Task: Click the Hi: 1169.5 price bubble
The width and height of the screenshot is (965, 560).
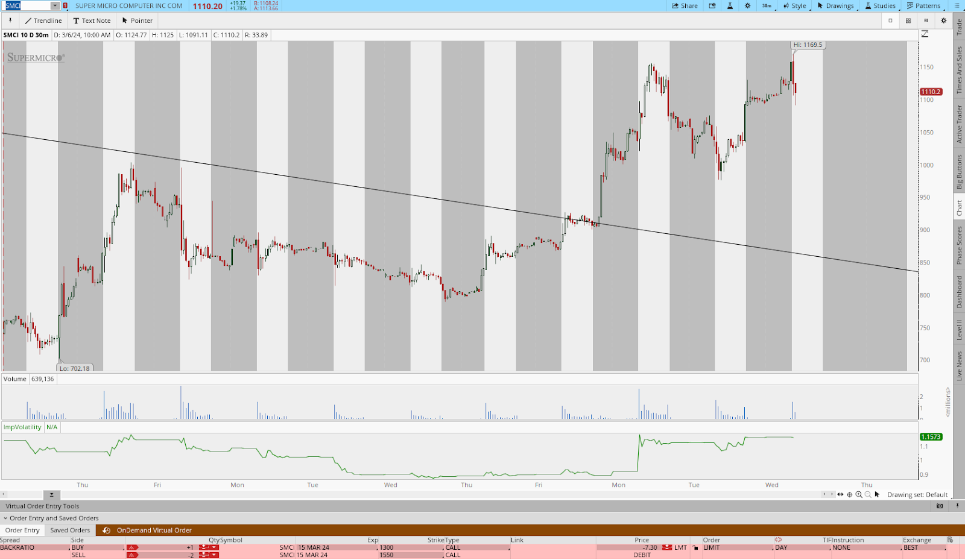Action: 808,45
